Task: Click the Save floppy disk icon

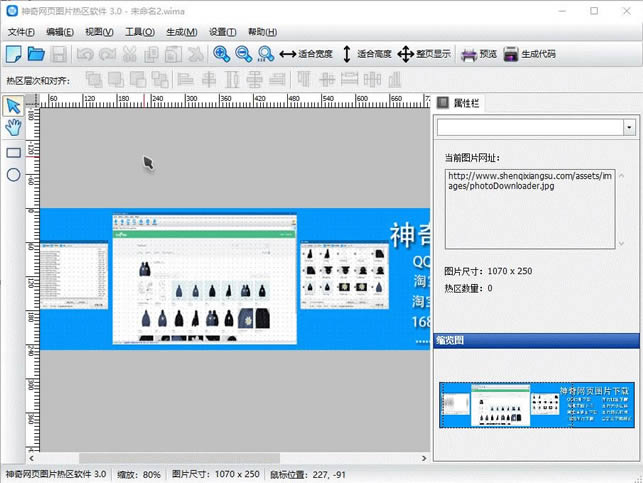Action: (x=59, y=54)
